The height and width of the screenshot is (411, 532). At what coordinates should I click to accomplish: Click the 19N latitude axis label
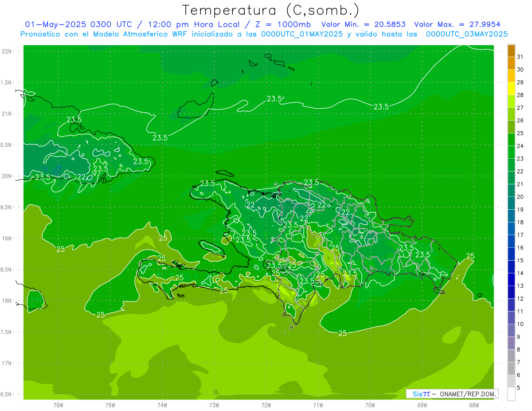[x=8, y=239]
